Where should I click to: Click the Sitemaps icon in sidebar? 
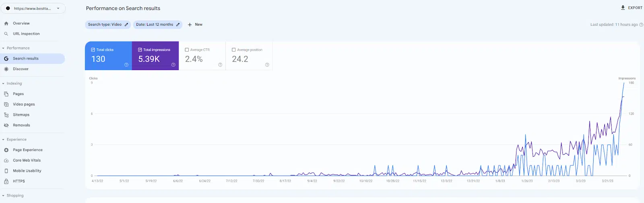(6, 115)
